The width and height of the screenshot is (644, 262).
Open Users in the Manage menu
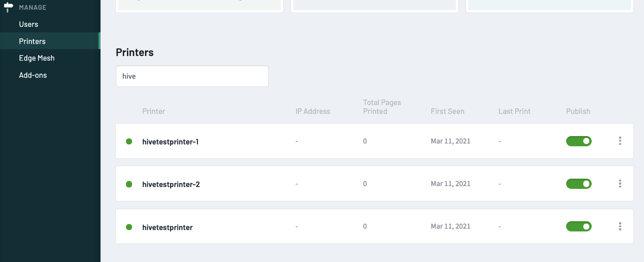[29, 24]
